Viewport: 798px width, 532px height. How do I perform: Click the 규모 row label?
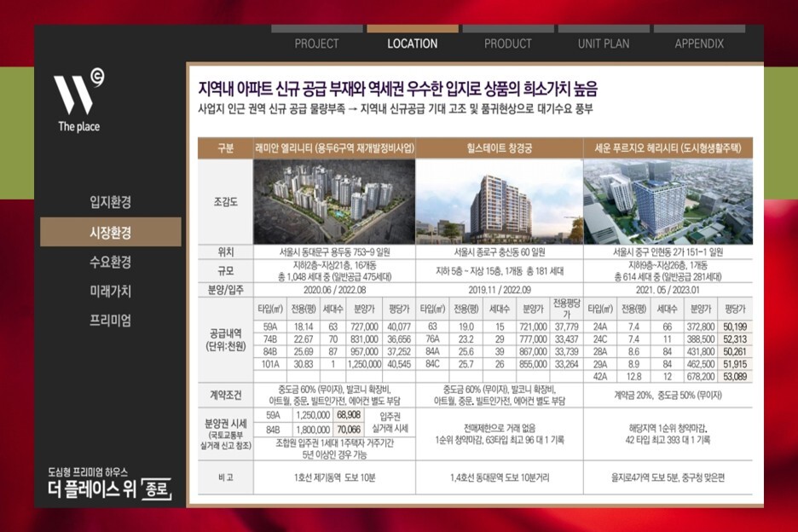pos(225,271)
